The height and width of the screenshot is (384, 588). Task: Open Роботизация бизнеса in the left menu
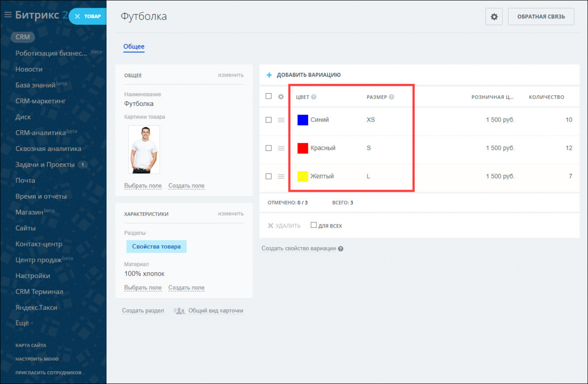click(x=51, y=53)
